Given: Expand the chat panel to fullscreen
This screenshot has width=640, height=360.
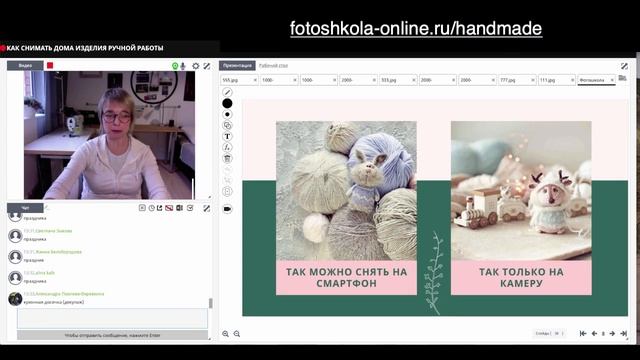Looking at the screenshot, I should (207, 208).
